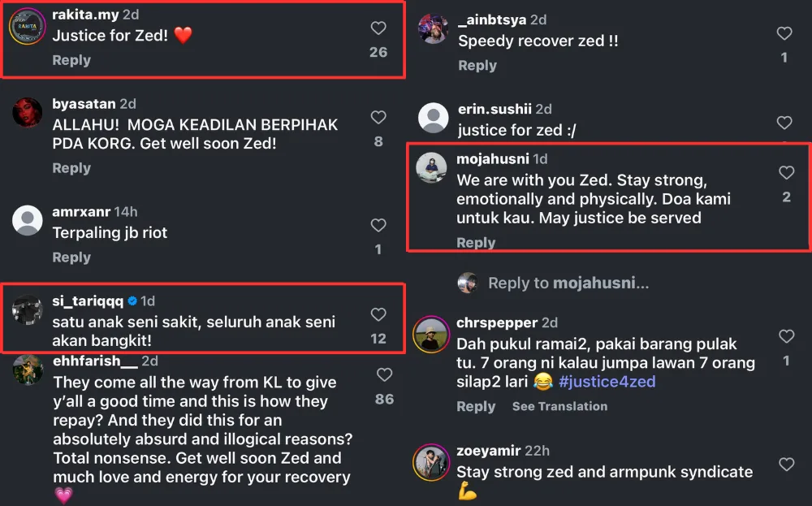
Task: Tap heart on erin.sushii's comment
Action: 784,123
